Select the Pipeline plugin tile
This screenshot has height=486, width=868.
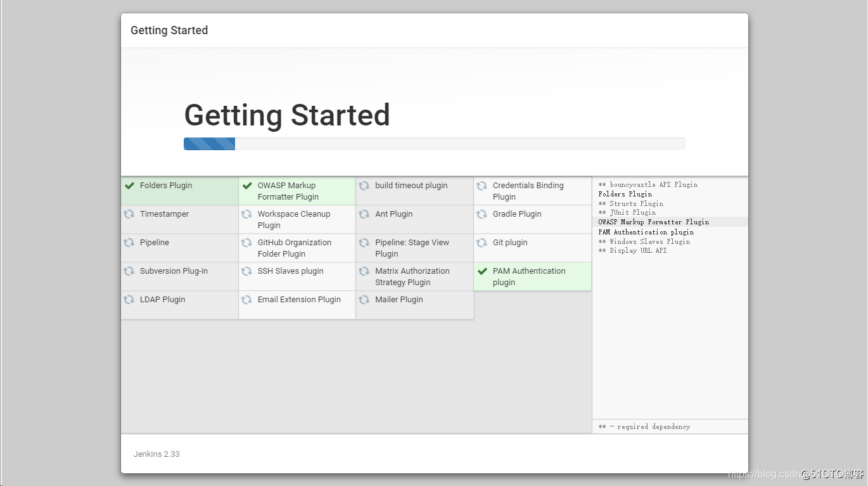[x=180, y=248]
